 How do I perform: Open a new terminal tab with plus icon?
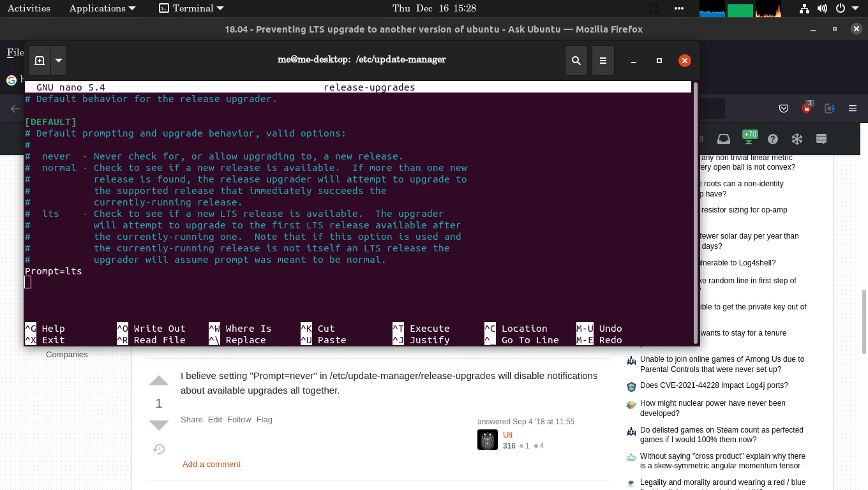tap(40, 61)
